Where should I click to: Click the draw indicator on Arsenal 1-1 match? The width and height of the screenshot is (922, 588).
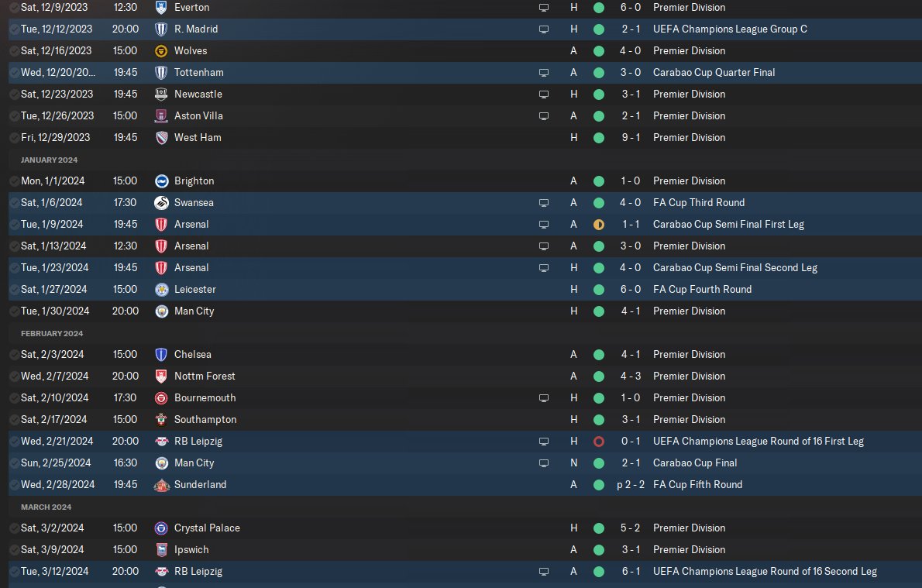[599, 225]
